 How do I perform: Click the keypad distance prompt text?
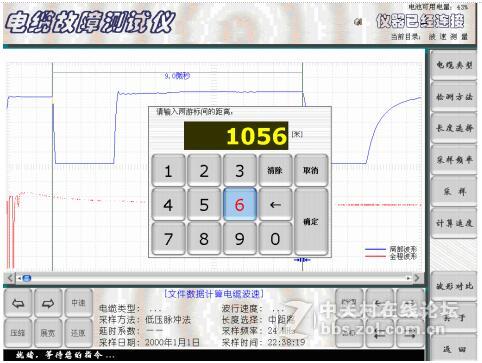pos(194,112)
